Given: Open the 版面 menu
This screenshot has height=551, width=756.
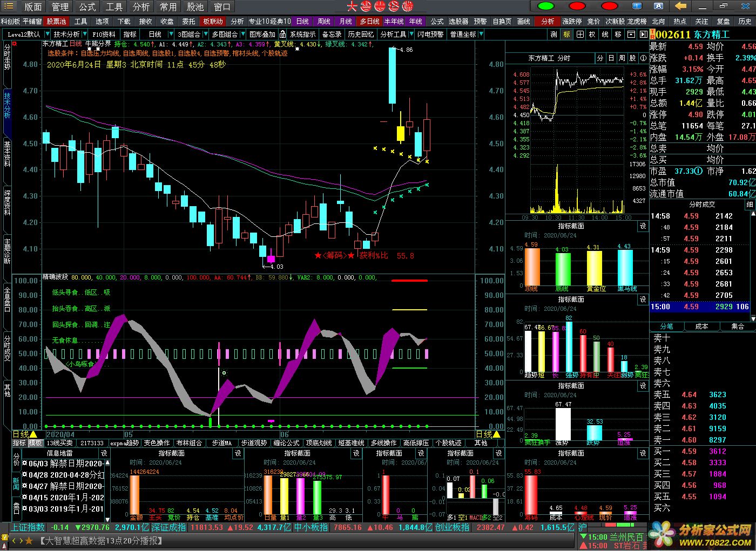Looking at the screenshot, I should (x=33, y=6).
